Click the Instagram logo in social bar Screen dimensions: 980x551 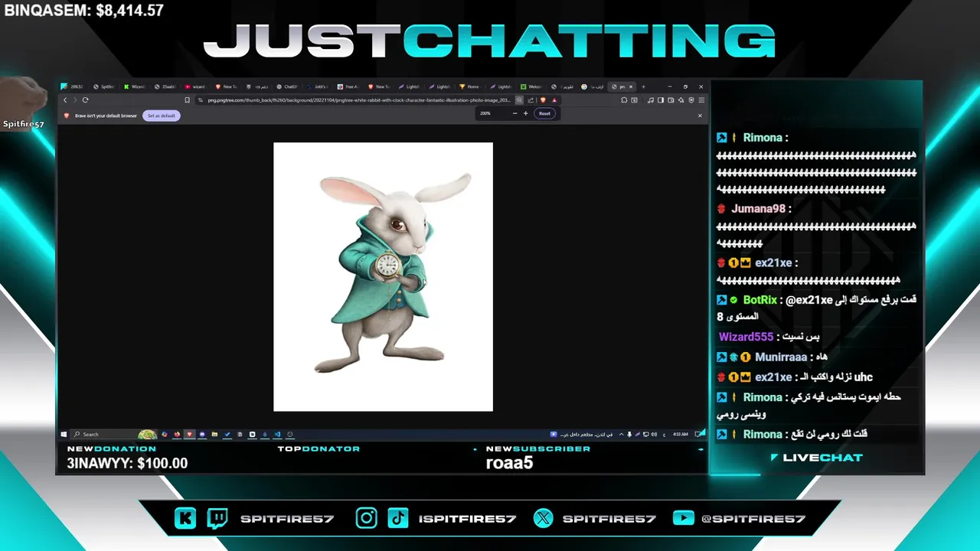tap(366, 518)
